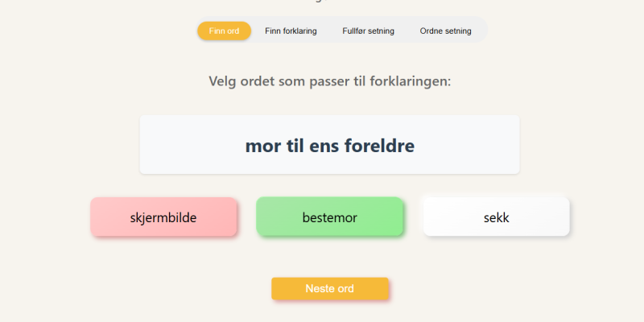Switch to the complete-sentence exercise mode
The height and width of the screenshot is (322, 644).
point(368,31)
